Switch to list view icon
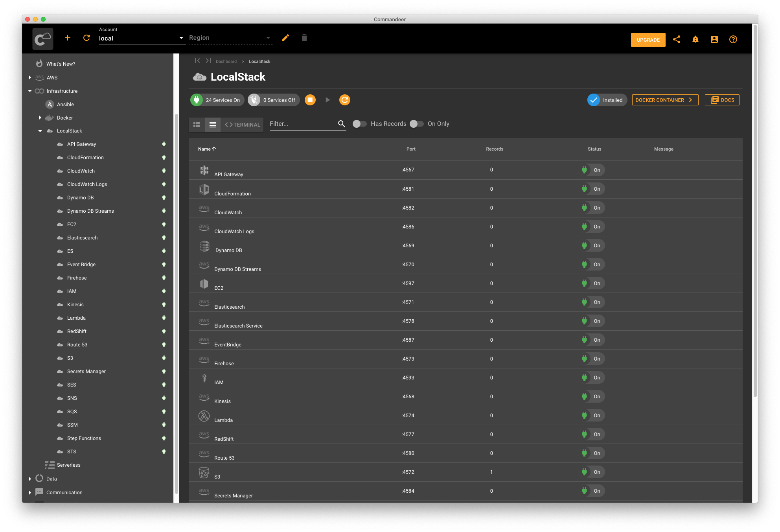Viewport: 780px width, 532px height. tap(213, 125)
